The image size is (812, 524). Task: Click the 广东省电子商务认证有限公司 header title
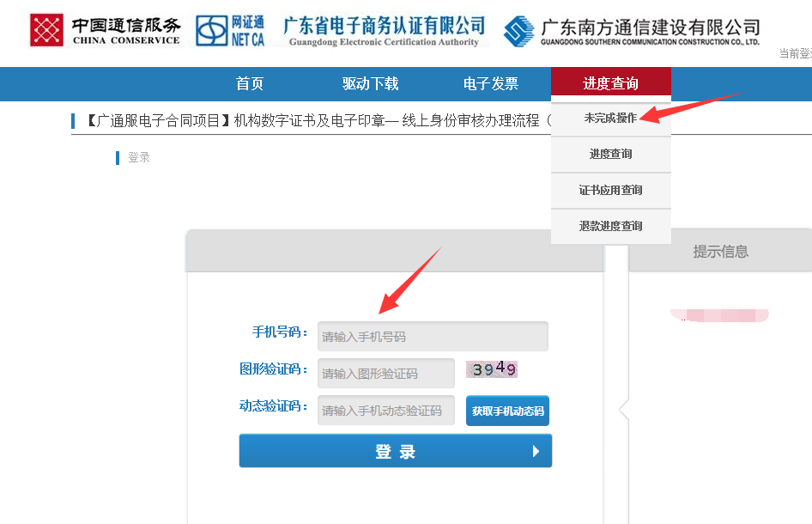pos(384,30)
